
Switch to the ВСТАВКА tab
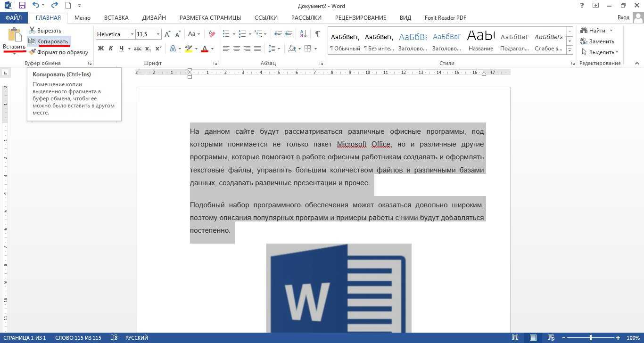click(x=116, y=18)
